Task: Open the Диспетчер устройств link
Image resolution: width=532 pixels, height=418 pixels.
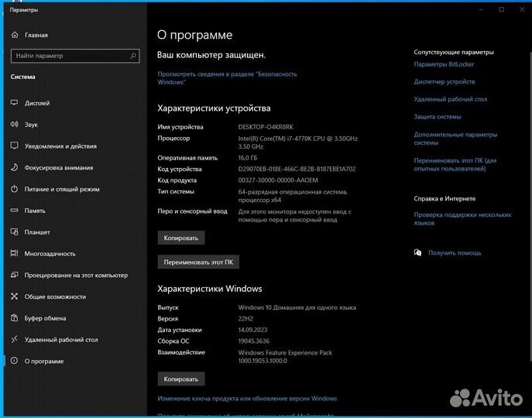Action: coord(444,81)
